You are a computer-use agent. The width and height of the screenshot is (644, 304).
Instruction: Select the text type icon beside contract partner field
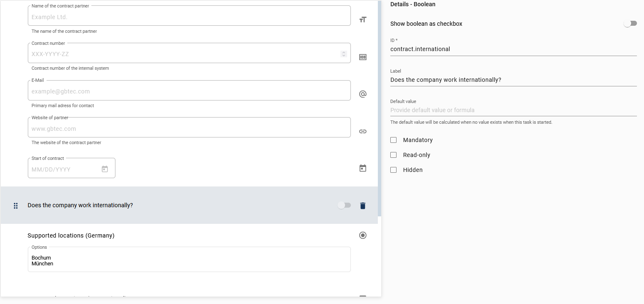click(362, 19)
